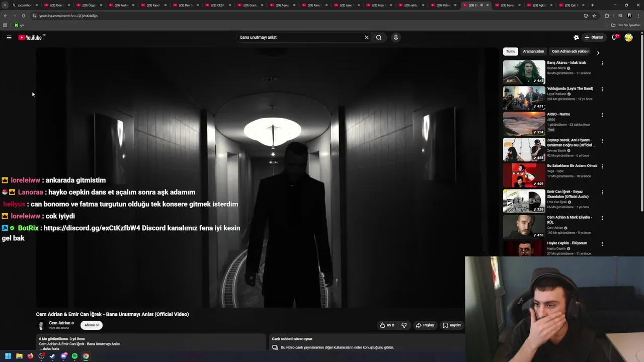644x362 pixels.
Task: Open the Cem Adrian channel name link
Action: (59, 323)
